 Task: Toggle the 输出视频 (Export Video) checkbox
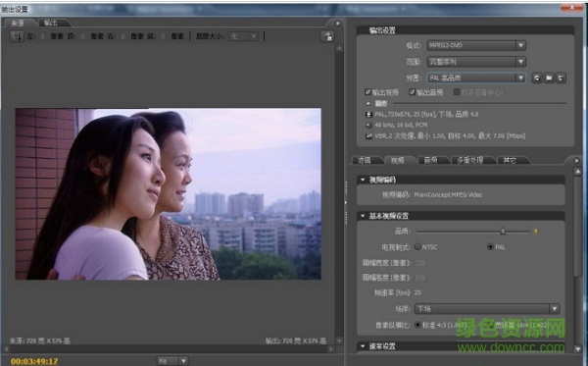tap(367, 92)
